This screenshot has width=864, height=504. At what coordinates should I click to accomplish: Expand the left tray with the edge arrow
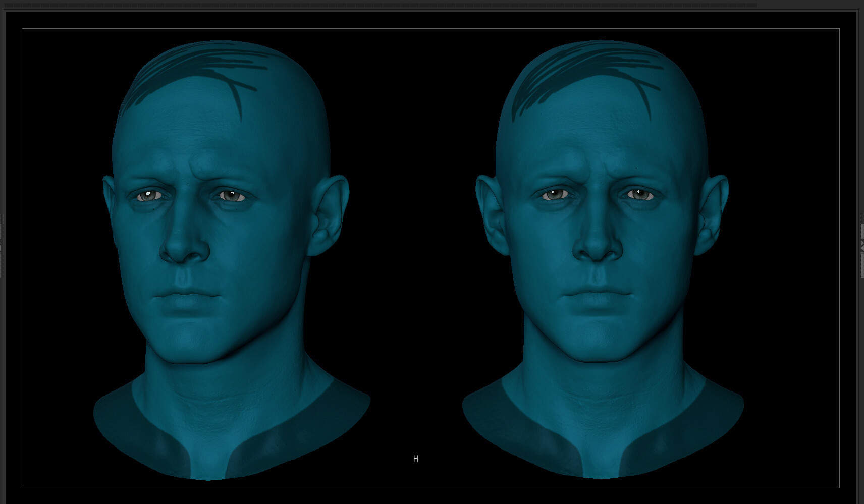2,247
